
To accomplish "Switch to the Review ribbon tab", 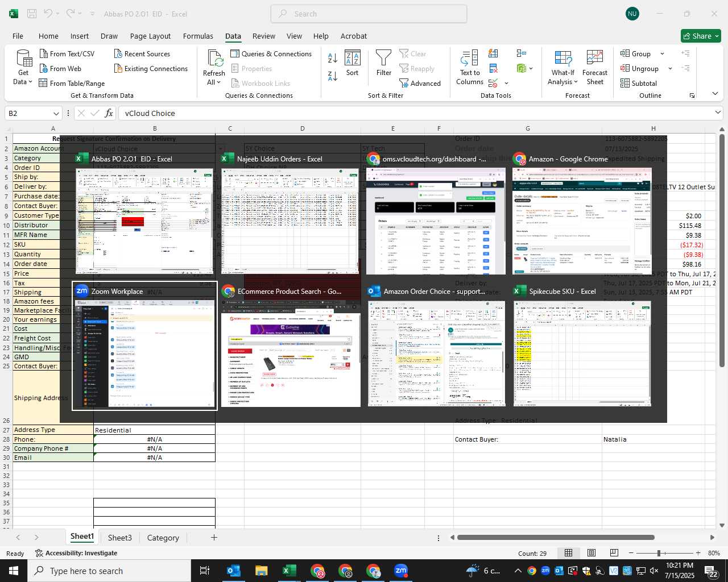I will point(264,36).
